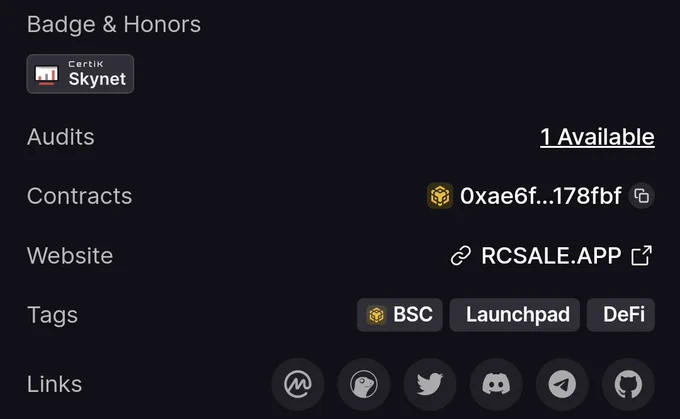Click the BNB chain icon beside the contract address
The width and height of the screenshot is (680, 419).
coord(440,196)
